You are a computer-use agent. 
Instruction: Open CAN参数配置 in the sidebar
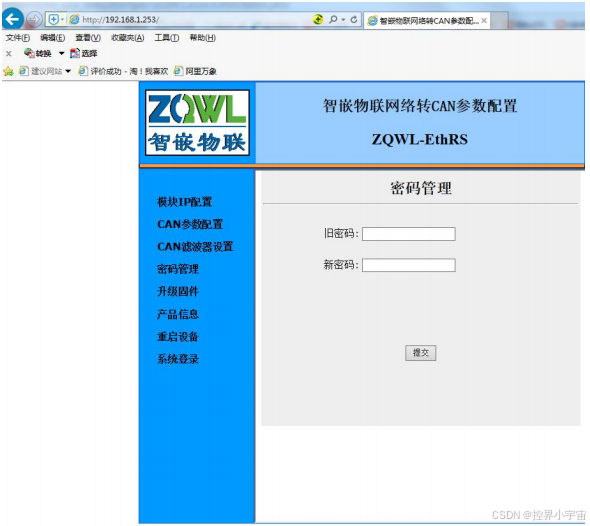(x=190, y=225)
